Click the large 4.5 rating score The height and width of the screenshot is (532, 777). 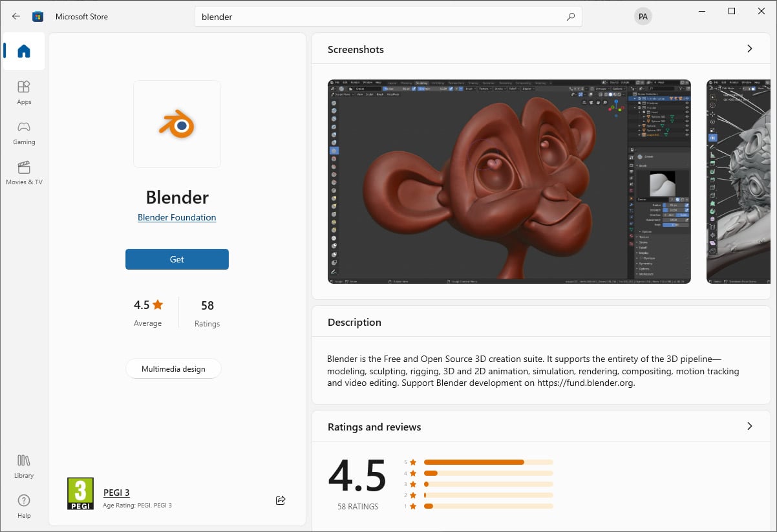point(357,476)
